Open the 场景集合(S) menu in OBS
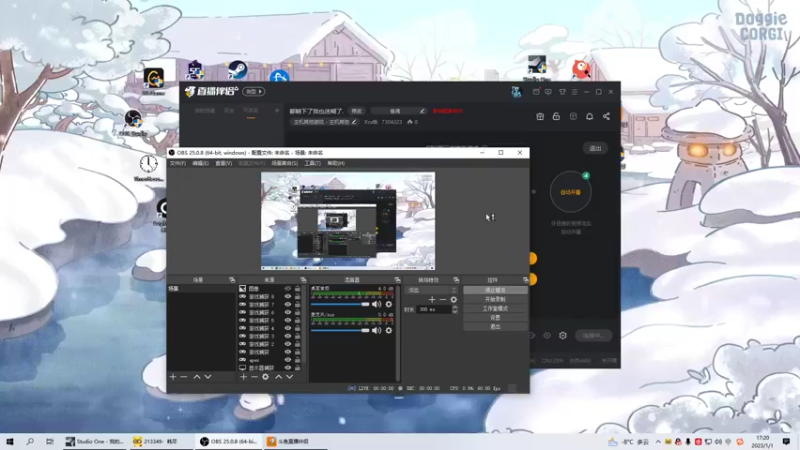The width and height of the screenshot is (800, 450). click(285, 163)
